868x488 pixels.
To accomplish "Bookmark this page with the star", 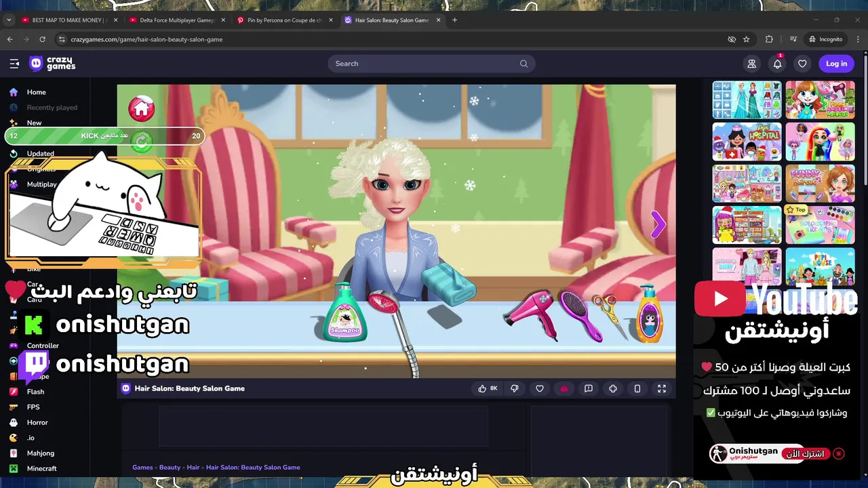I will pyautogui.click(x=747, y=39).
